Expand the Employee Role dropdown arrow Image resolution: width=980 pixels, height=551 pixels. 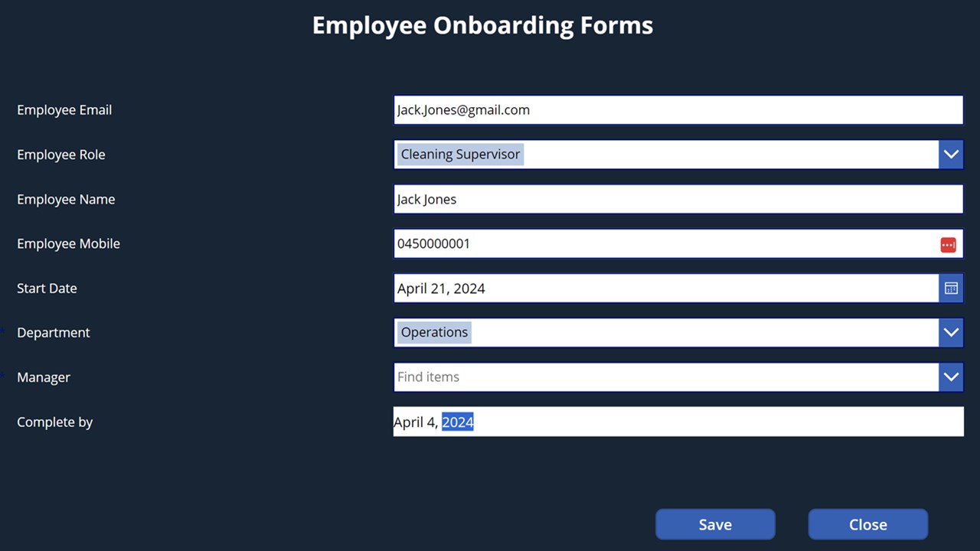click(x=951, y=155)
